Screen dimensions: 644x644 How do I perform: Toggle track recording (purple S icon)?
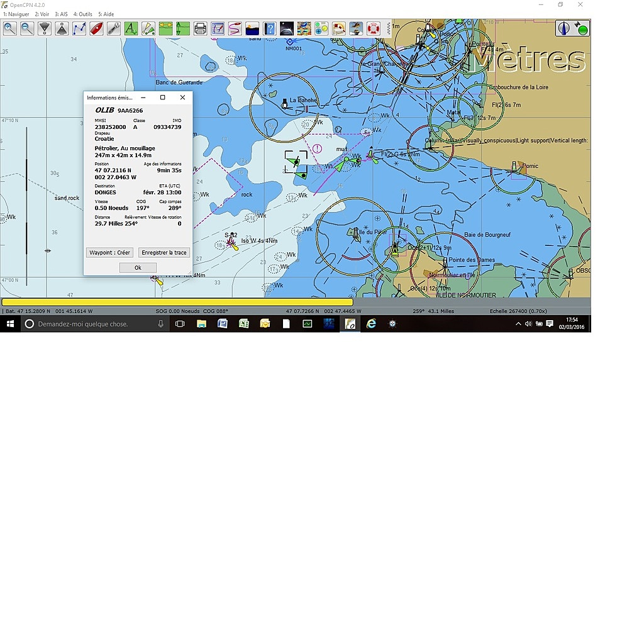coord(235,28)
